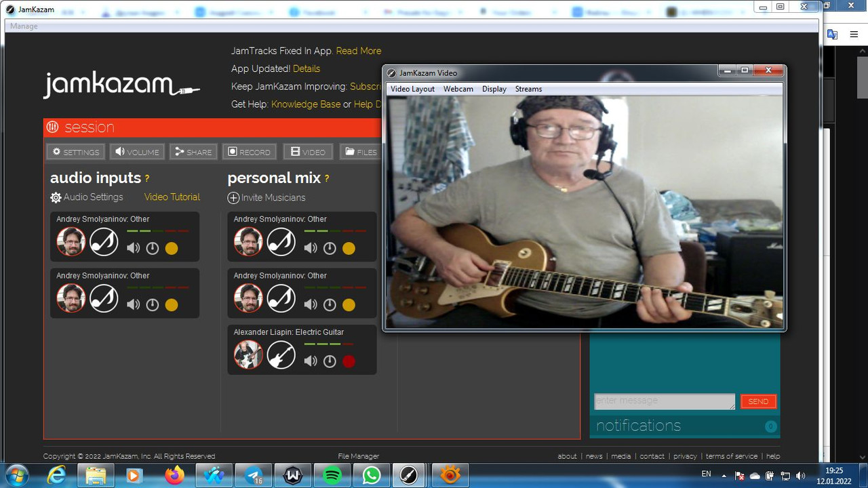Viewport: 868px width, 488px height.
Task: Click yellow status dot on second personal mix track
Action: 349,305
